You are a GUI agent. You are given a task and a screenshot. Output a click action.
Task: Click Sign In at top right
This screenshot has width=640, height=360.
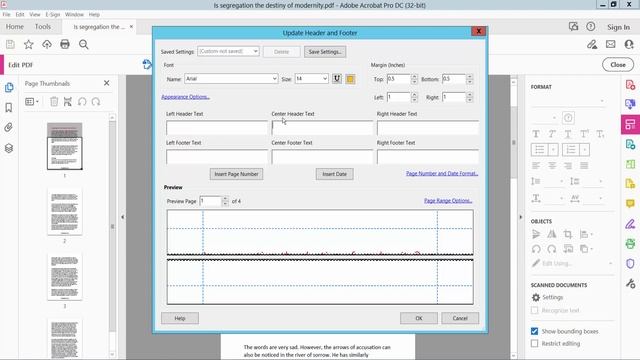tap(618, 27)
